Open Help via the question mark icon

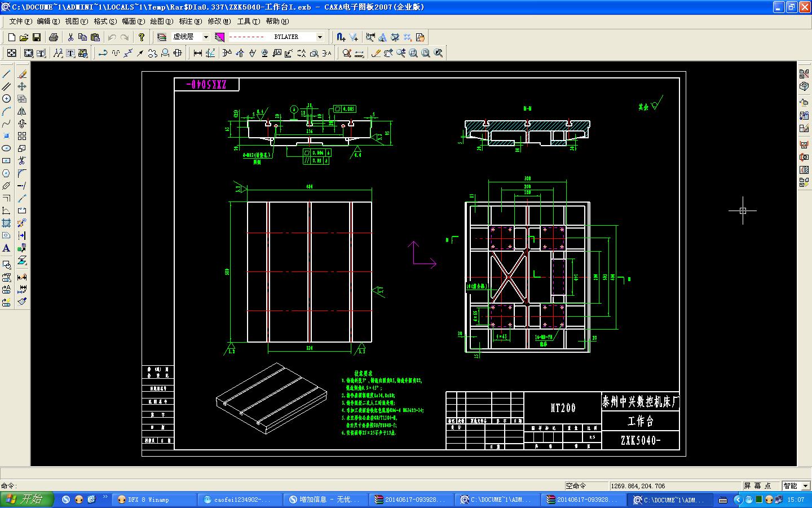click(141, 37)
